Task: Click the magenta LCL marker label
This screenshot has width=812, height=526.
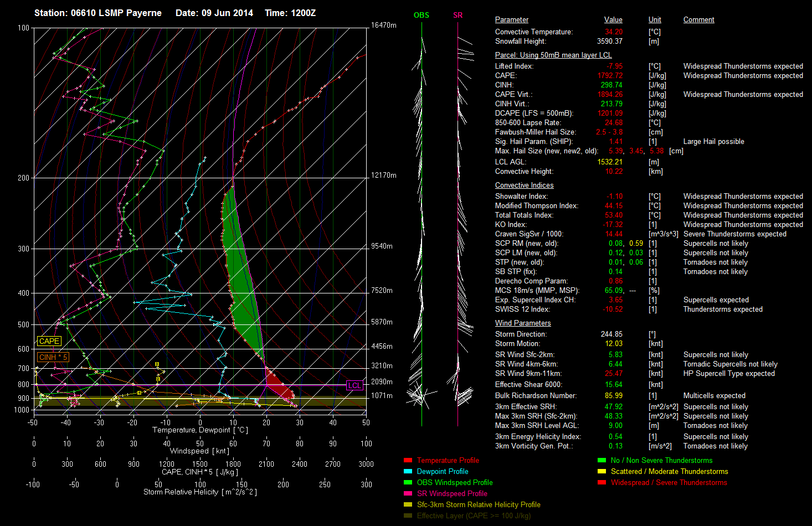Action: tap(354, 386)
